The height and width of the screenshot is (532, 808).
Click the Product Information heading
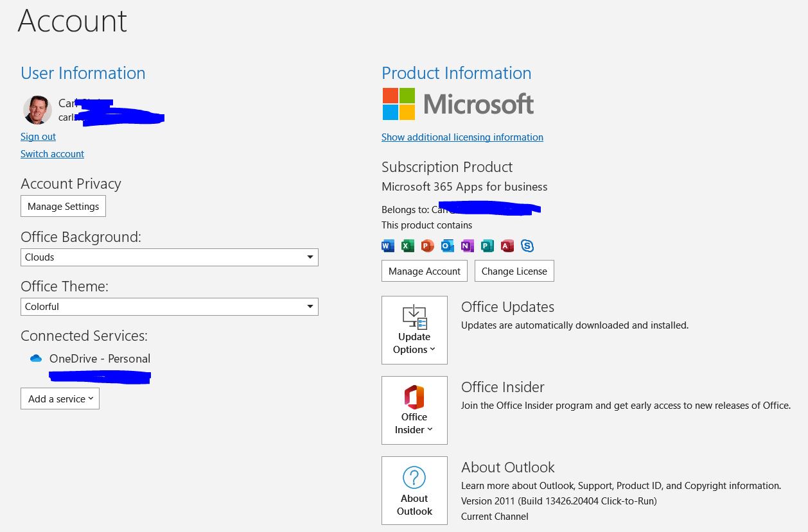coord(457,73)
